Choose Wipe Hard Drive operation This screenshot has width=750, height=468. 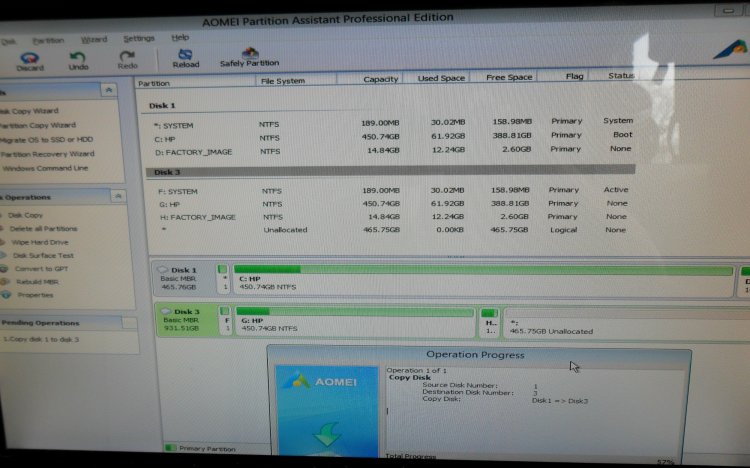point(40,242)
